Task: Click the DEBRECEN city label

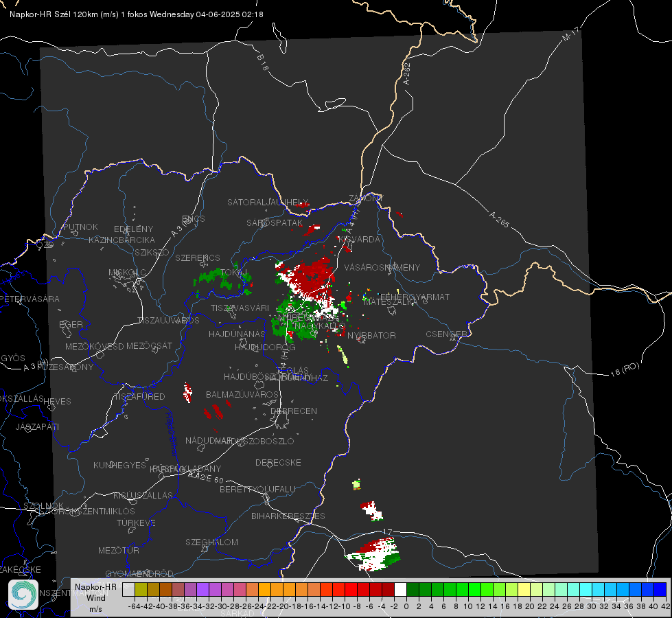Action: point(294,411)
